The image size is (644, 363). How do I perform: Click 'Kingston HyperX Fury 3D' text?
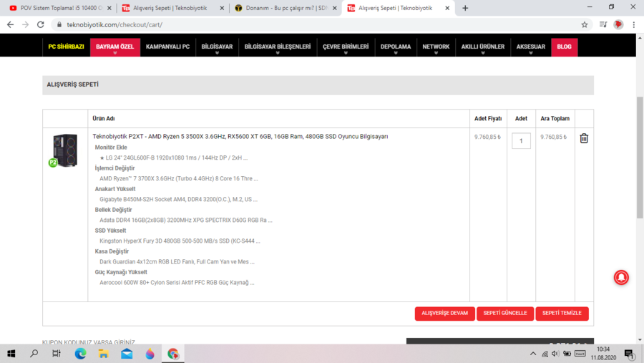[180, 241]
